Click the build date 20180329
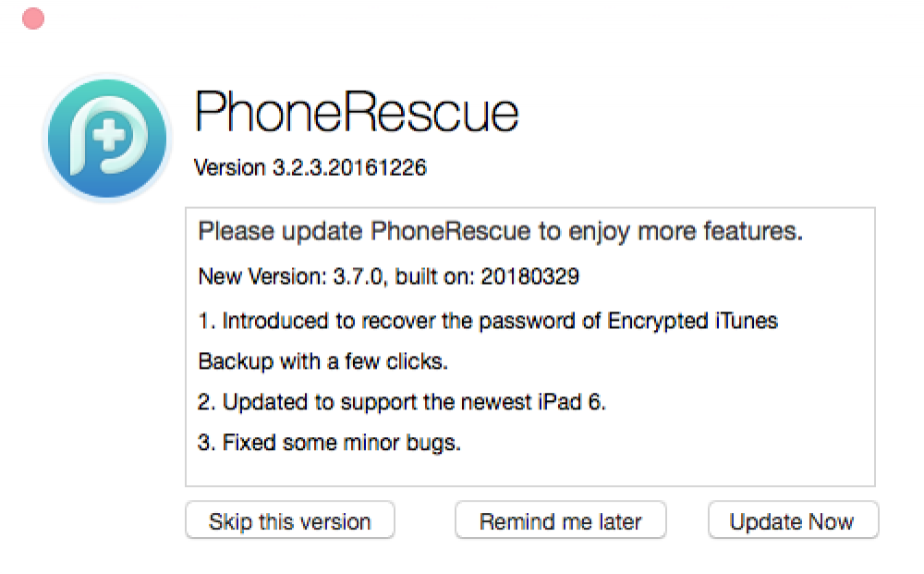 [529, 275]
